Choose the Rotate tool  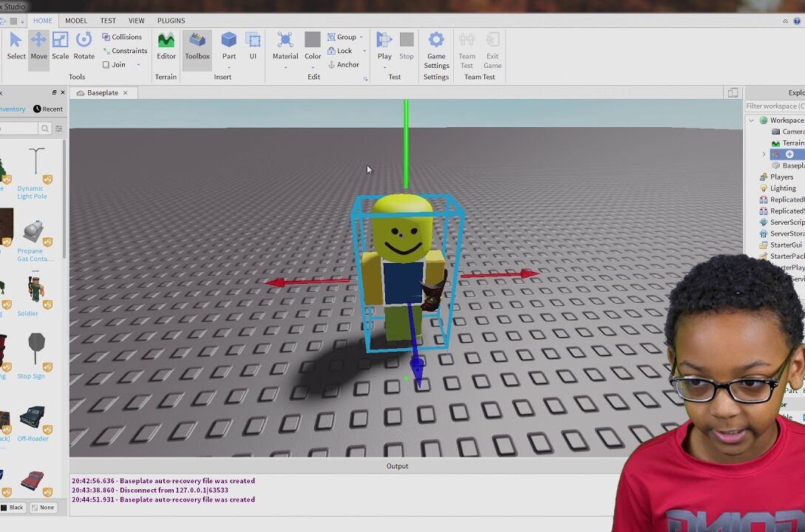(x=84, y=46)
